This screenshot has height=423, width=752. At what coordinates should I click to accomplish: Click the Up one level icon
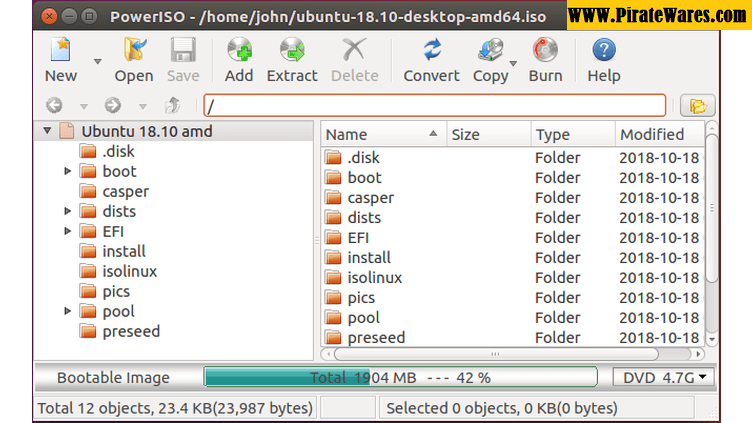click(173, 105)
